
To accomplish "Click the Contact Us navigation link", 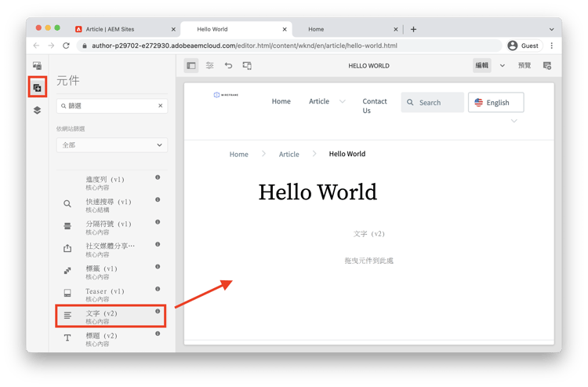I will [374, 106].
